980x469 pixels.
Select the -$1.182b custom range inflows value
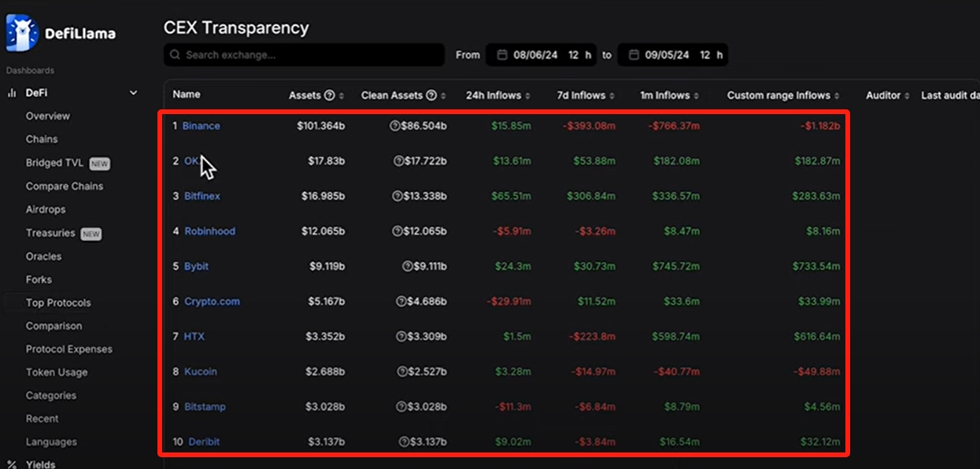819,126
